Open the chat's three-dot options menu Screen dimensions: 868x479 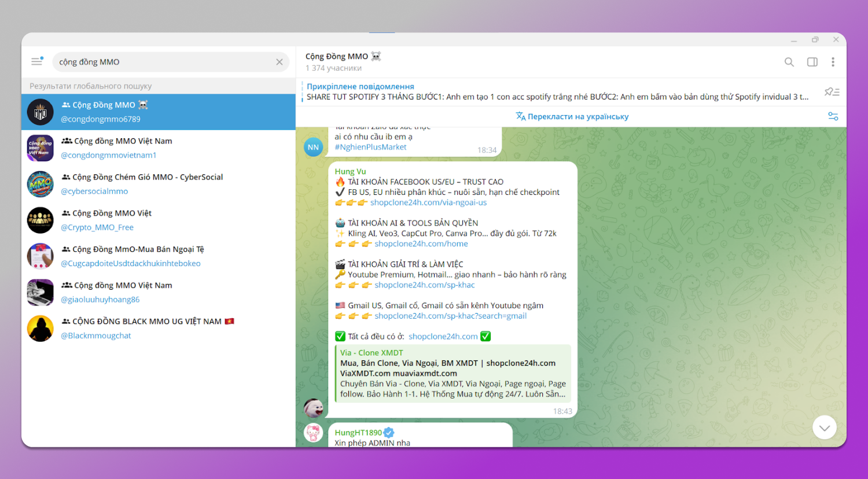(834, 62)
